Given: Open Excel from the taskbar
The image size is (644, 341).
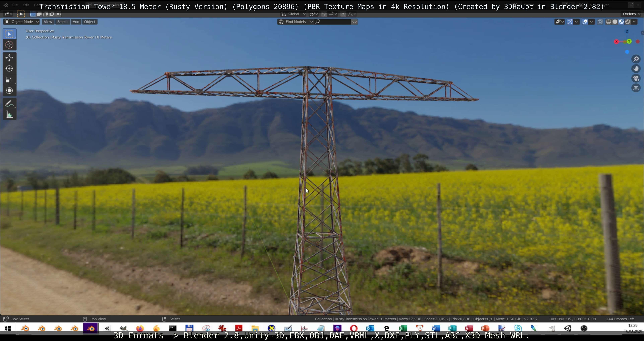Looking at the screenshot, I should click(403, 328).
